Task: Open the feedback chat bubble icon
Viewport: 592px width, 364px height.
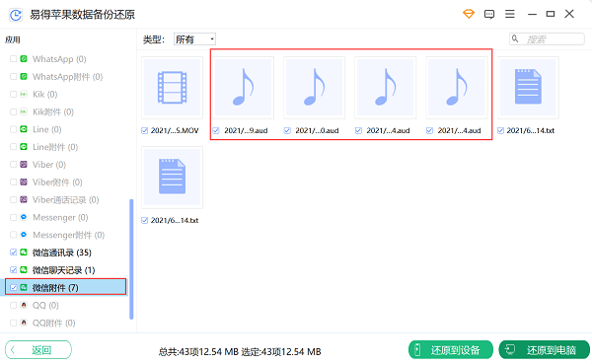Action: [489, 15]
